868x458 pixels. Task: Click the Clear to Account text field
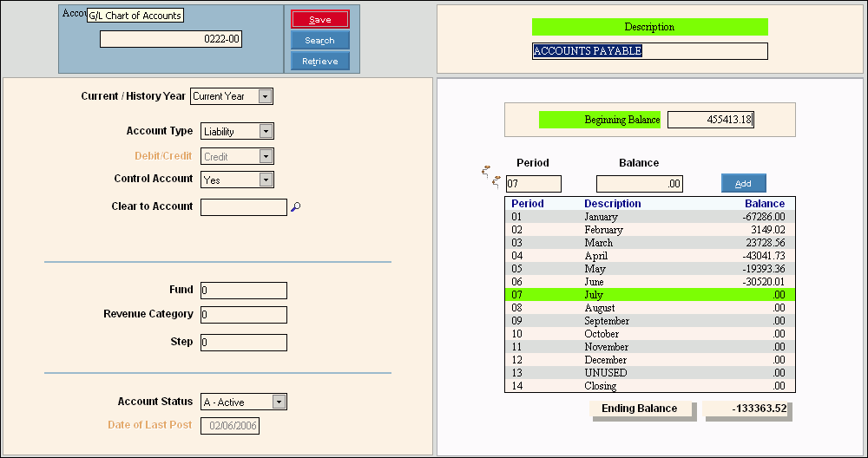[x=243, y=207]
